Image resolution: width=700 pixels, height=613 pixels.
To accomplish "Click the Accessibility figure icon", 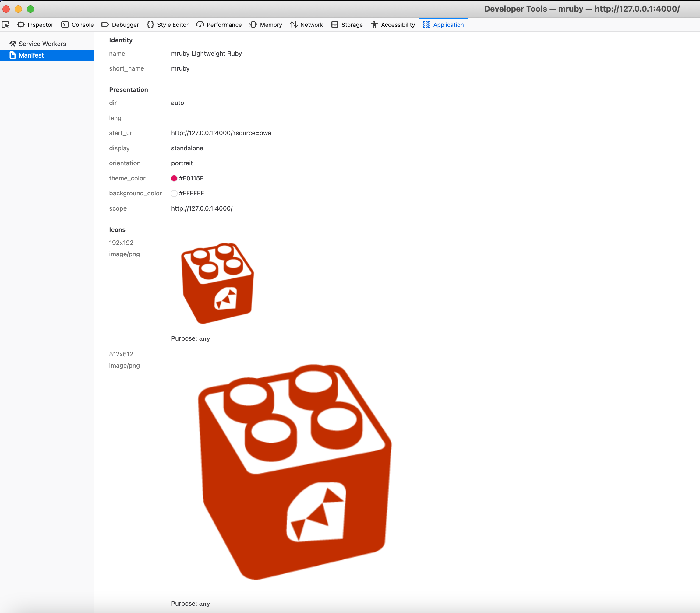I will pos(374,25).
